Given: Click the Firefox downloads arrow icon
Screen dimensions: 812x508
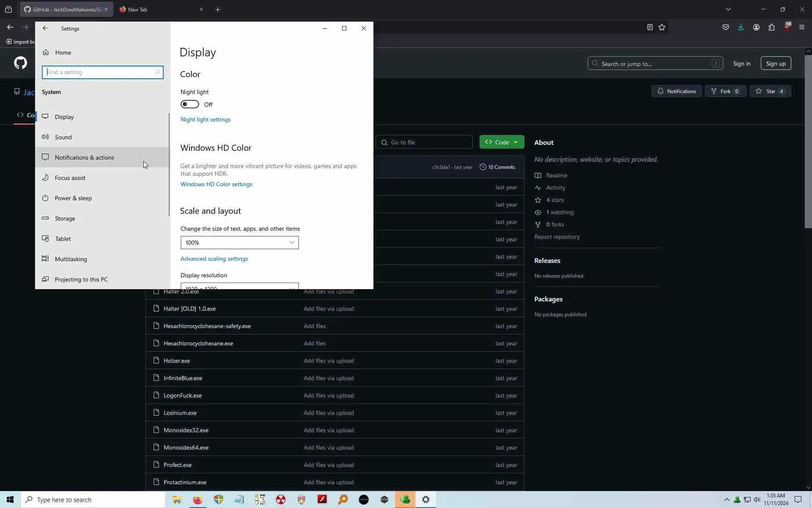Looking at the screenshot, I should point(741,27).
